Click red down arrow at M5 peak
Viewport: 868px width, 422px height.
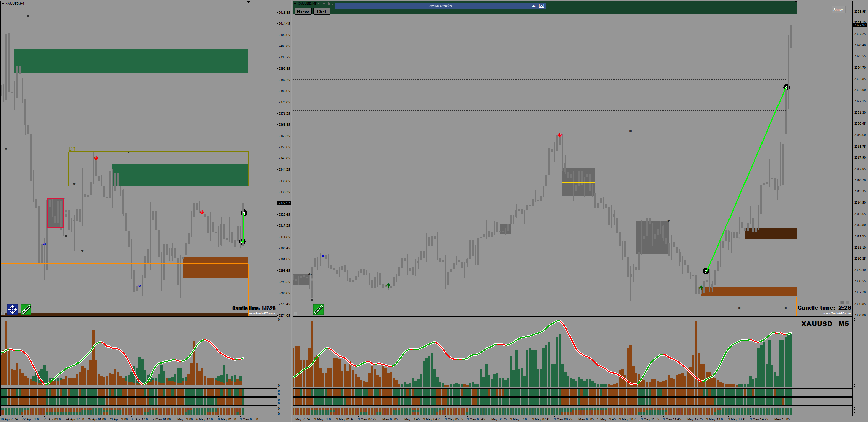pos(560,135)
